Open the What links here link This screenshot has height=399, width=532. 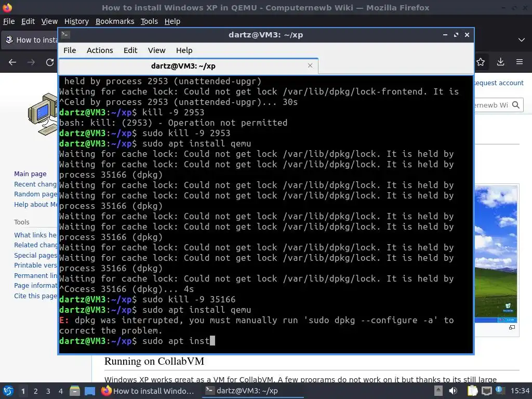click(35, 235)
